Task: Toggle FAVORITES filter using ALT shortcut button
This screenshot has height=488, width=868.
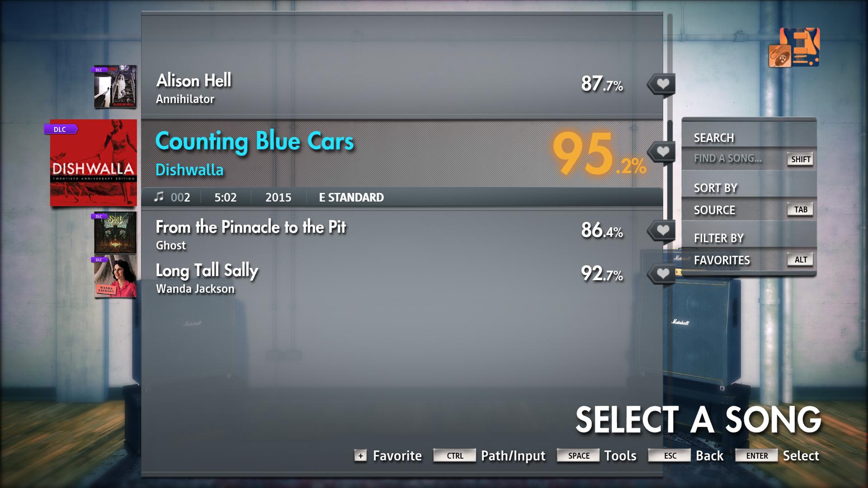Action: pyautogui.click(x=801, y=259)
